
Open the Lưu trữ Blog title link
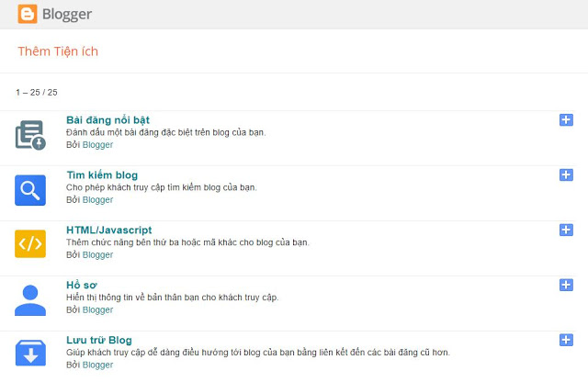click(99, 340)
